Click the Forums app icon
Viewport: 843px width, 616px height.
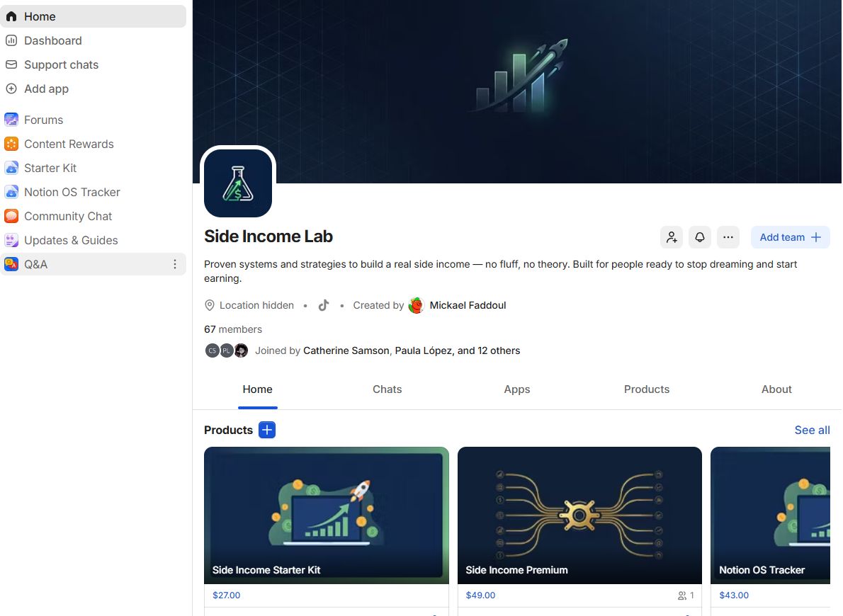point(11,120)
